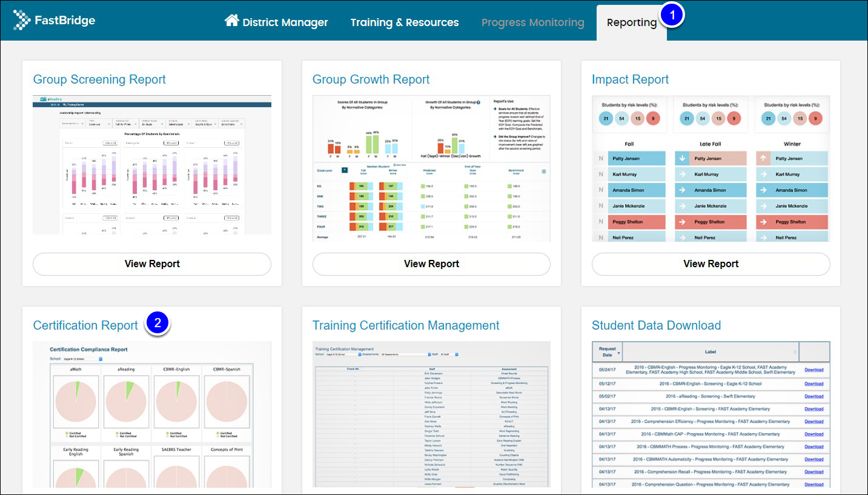Click 'Certification Compliance Report' heading in preview
Viewport: 868px width, 495px height.
[x=88, y=350]
